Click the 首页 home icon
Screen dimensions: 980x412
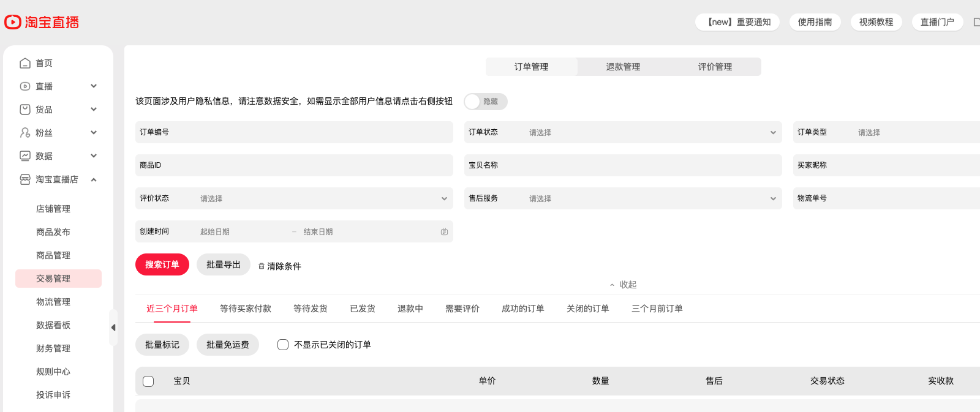[25, 63]
